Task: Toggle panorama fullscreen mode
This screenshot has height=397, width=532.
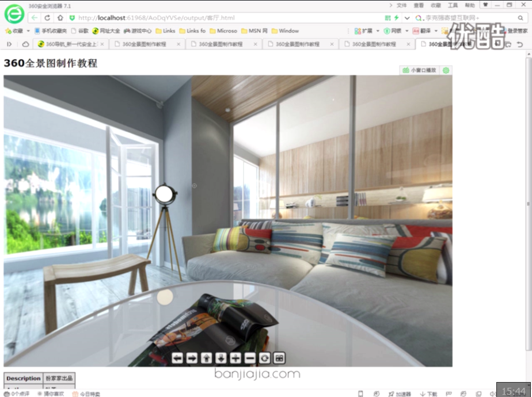Action: click(279, 358)
